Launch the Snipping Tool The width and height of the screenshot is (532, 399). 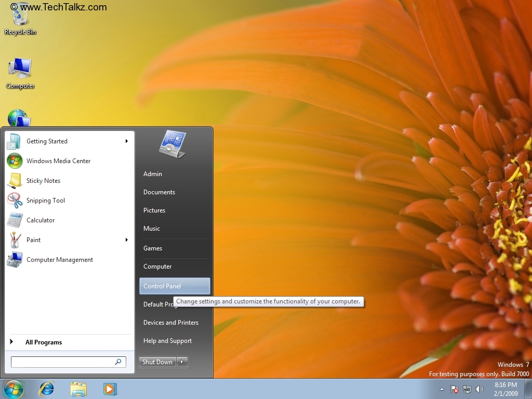coord(45,200)
